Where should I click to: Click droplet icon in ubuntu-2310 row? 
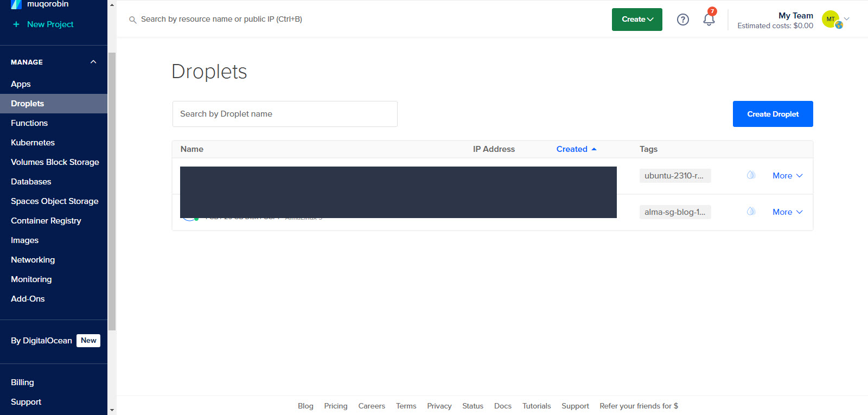click(x=751, y=175)
